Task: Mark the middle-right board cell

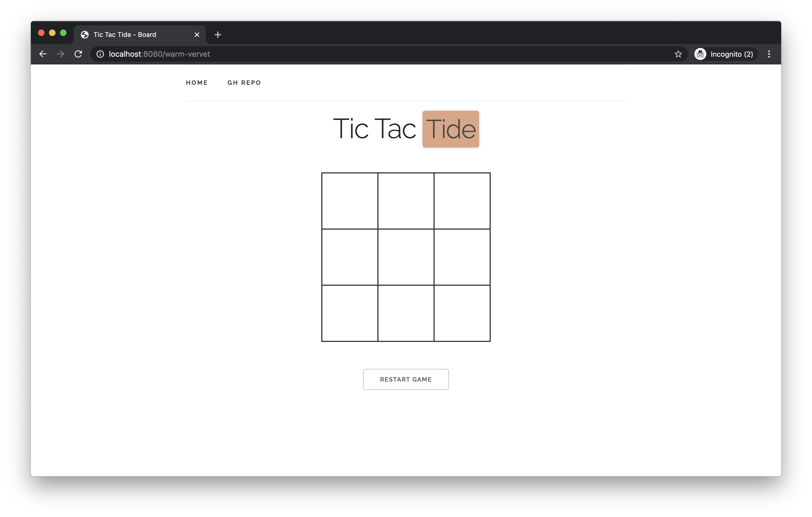Action: 462,257
